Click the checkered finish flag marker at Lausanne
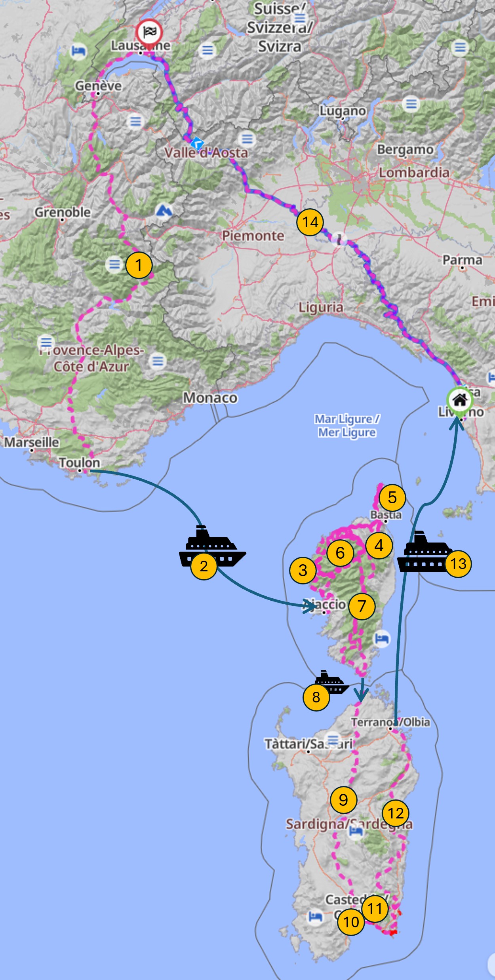Viewport: 495px width, 980px height. (x=149, y=32)
